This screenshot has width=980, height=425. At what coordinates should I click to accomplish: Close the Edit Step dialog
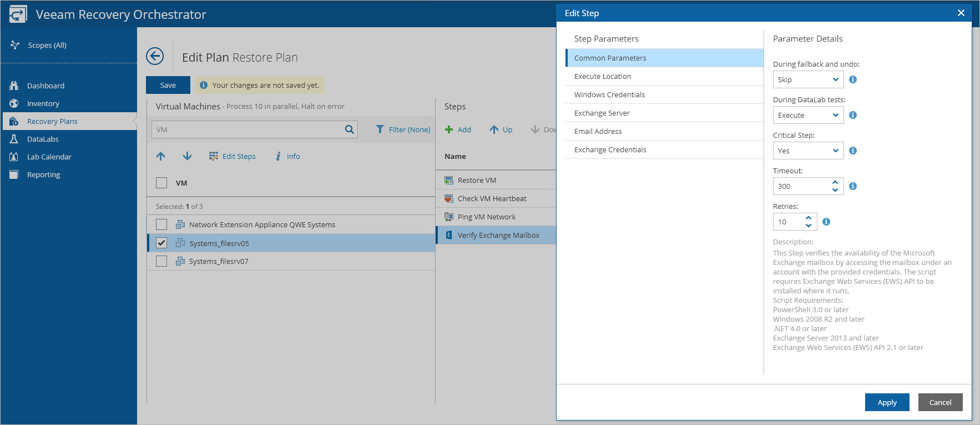point(961,13)
